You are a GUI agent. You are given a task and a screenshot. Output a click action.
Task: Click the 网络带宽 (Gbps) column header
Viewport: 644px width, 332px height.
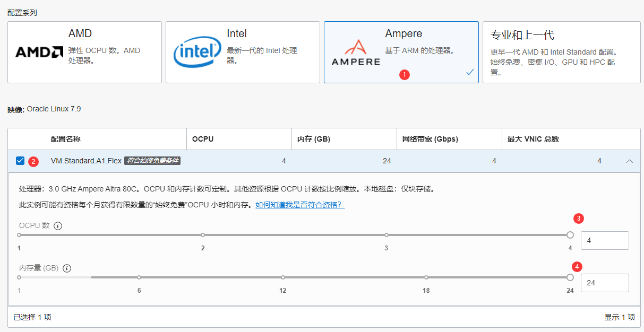[x=430, y=139]
